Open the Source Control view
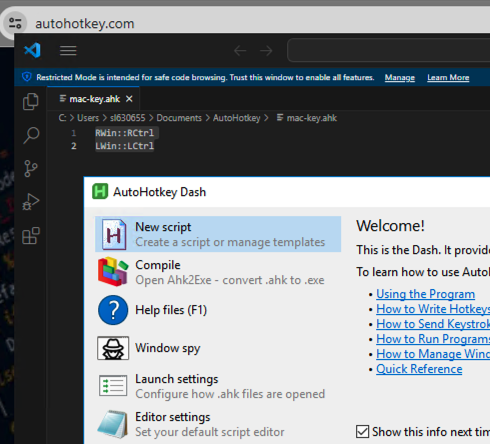 point(31,169)
